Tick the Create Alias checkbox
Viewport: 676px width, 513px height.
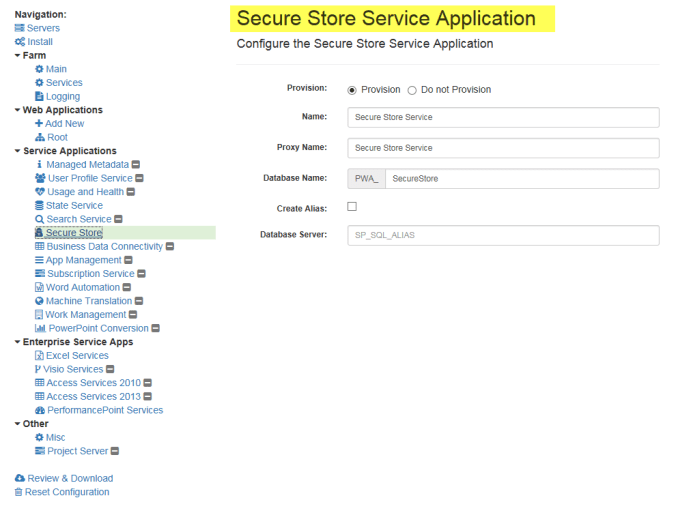coord(352,206)
